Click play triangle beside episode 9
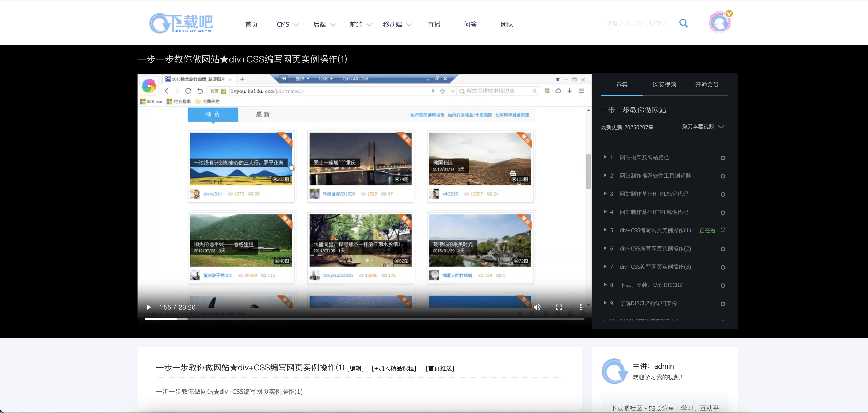868x413 pixels. click(x=605, y=302)
